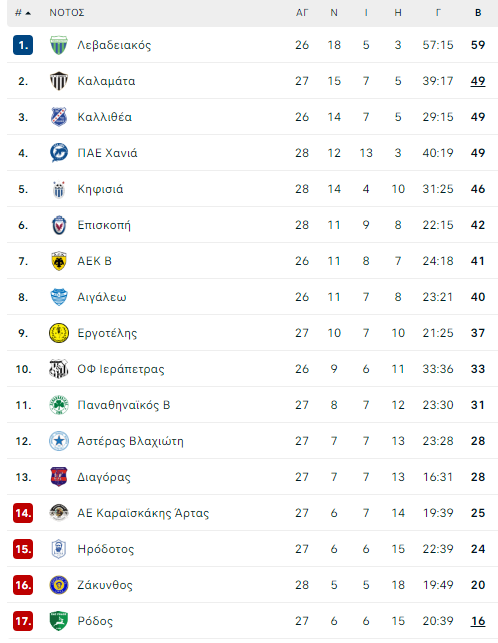Select the ΠΑΕ Χανιά dolphin logo

[x=59, y=153]
